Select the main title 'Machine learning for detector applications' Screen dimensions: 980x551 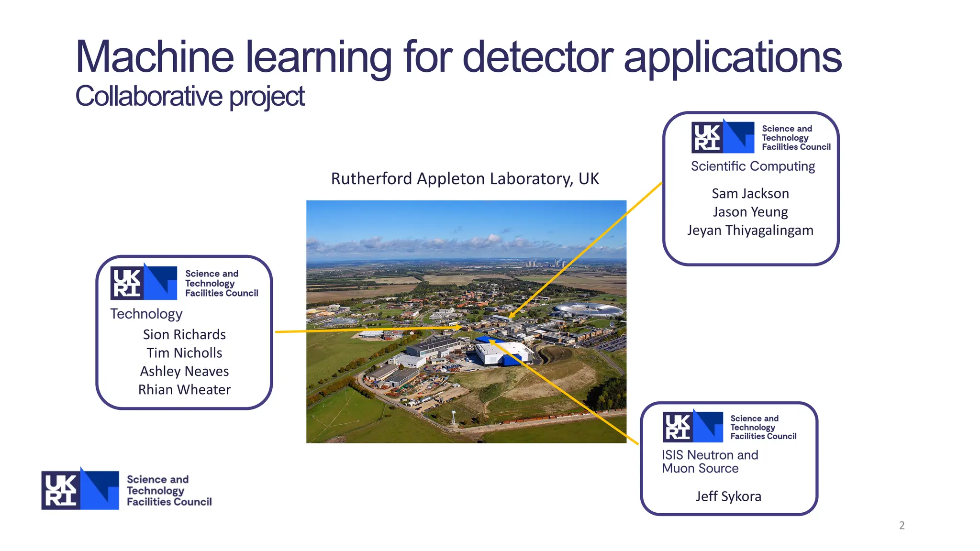pos(458,57)
